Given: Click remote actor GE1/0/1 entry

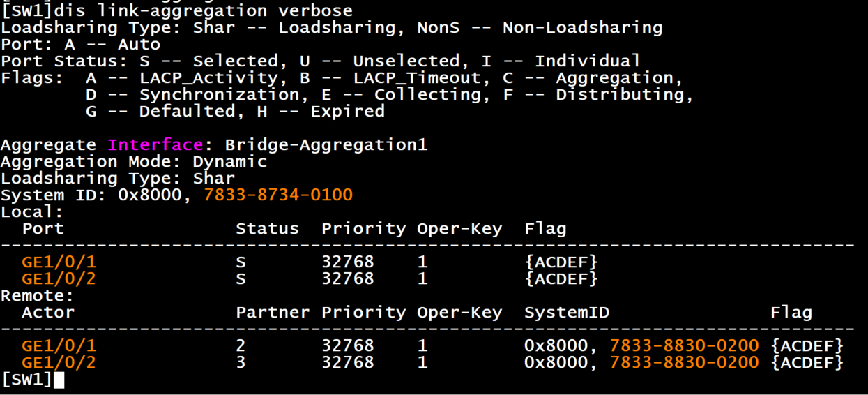Looking at the screenshot, I should [x=59, y=346].
